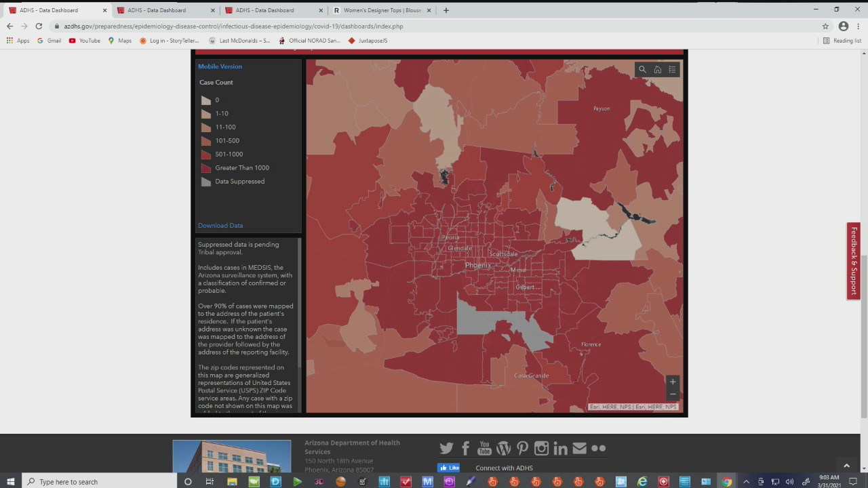Reset map to home extent

pos(657,70)
